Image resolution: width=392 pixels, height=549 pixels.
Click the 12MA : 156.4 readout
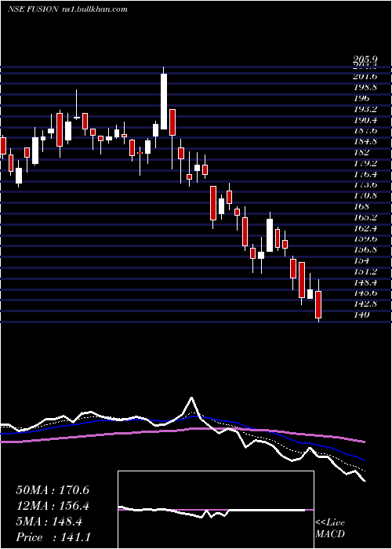point(53,506)
